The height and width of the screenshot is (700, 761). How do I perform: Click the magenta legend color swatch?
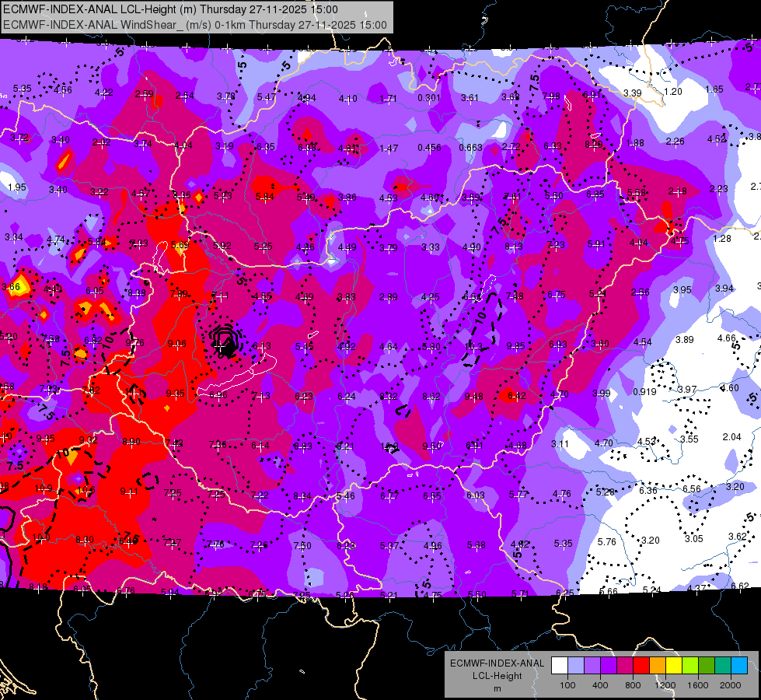coord(625,666)
